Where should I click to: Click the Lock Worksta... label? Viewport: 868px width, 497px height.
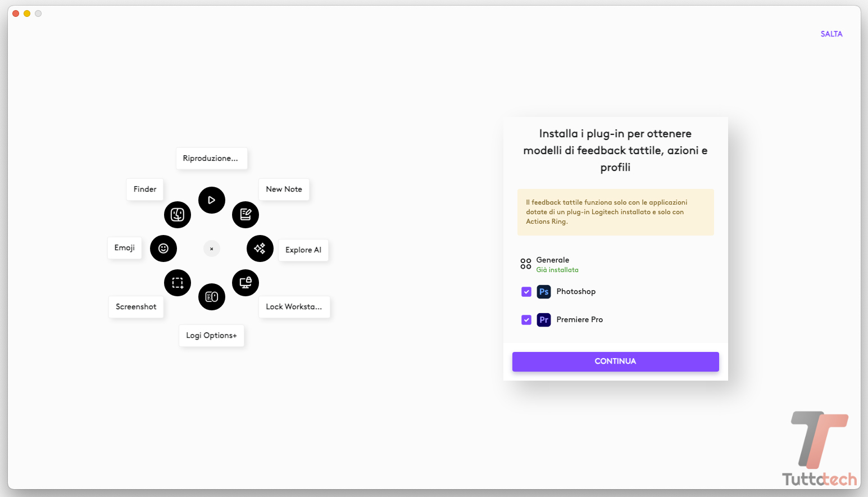point(294,307)
